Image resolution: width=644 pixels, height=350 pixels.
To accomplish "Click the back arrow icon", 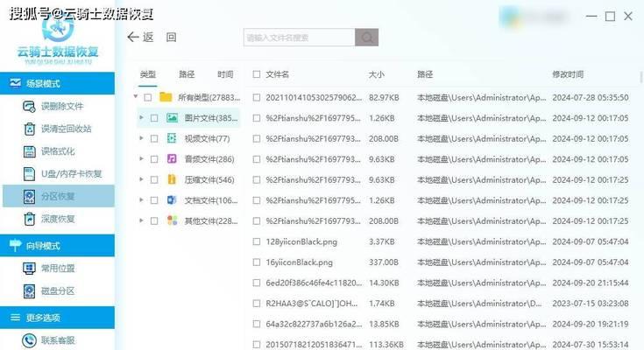I will (132, 38).
